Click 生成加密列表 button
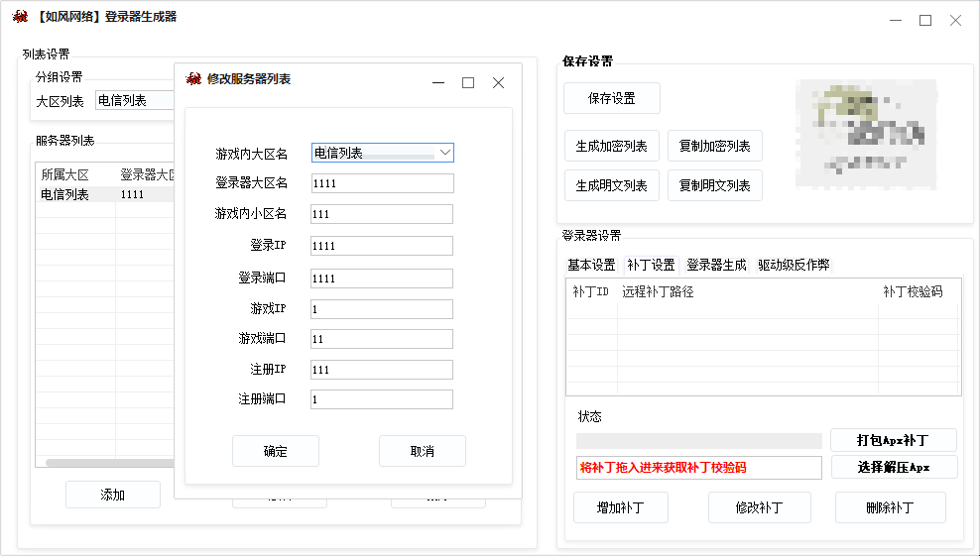 (x=611, y=146)
